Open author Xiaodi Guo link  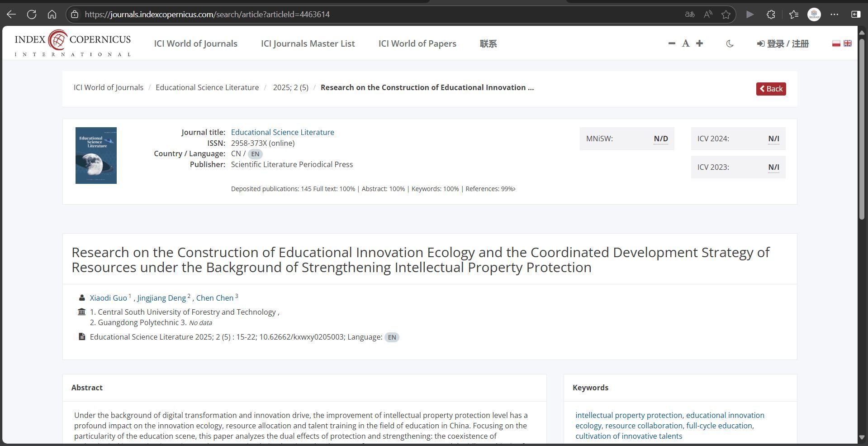point(108,298)
